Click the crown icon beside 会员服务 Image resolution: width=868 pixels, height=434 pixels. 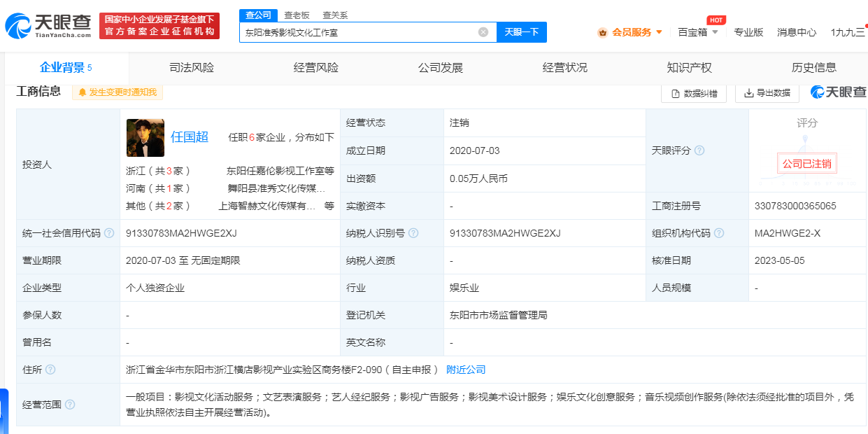click(x=603, y=32)
